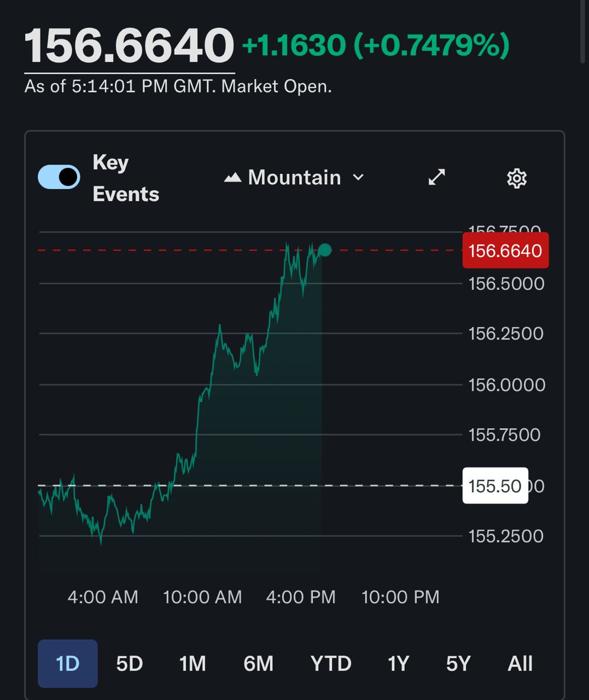Open the Mountain chart type dropdown
Image resolution: width=589 pixels, height=700 pixels.
pos(294,178)
